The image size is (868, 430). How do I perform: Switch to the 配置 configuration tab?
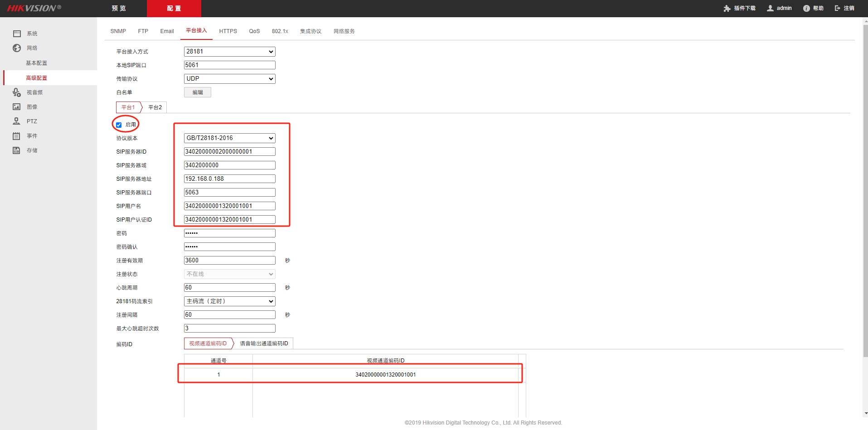click(174, 9)
